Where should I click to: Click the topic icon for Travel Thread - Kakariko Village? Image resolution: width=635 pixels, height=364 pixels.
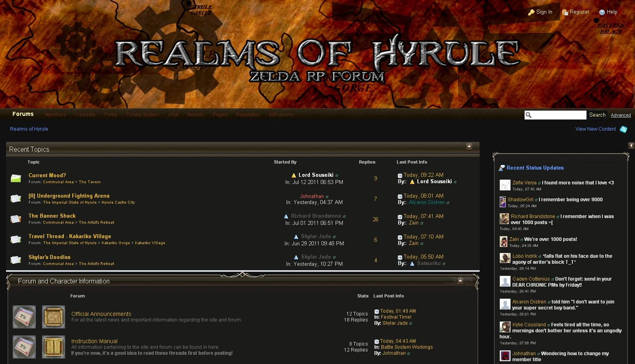click(x=16, y=239)
